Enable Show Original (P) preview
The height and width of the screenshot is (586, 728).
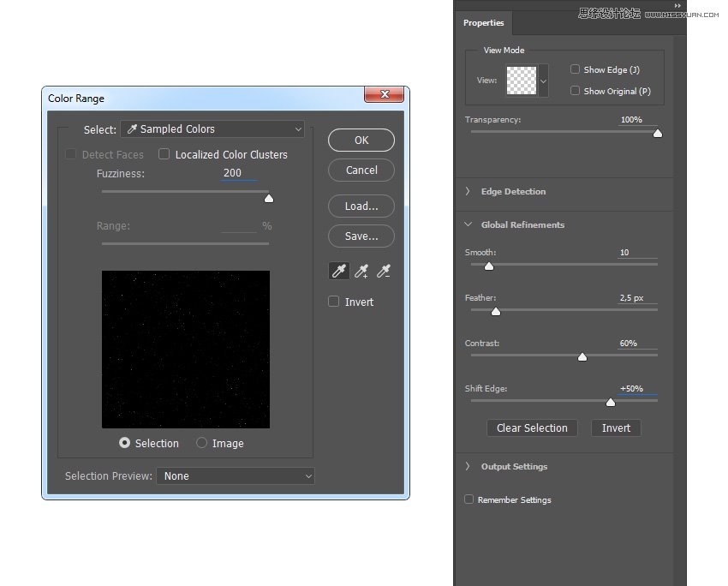coord(575,91)
